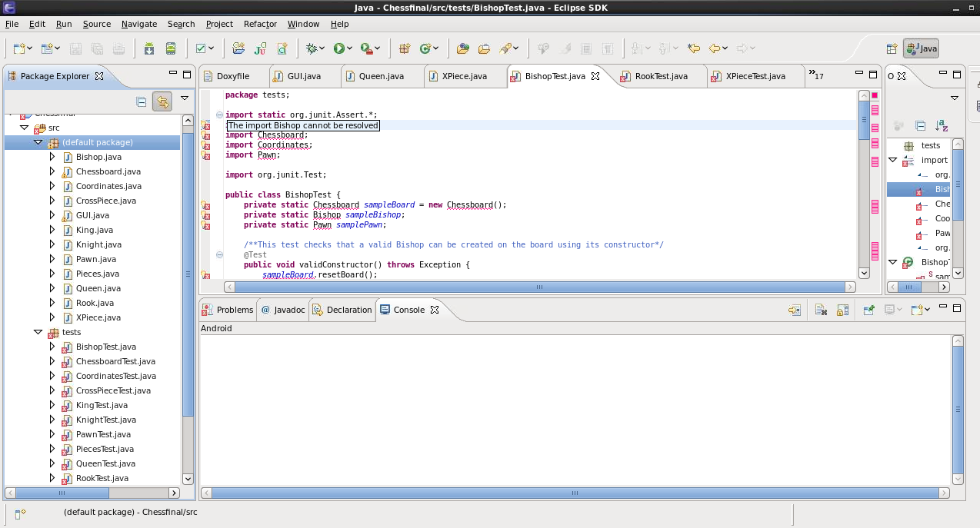The image size is (980, 528).
Task: Collapse the tests folder in Package Explorer
Action: point(36,332)
